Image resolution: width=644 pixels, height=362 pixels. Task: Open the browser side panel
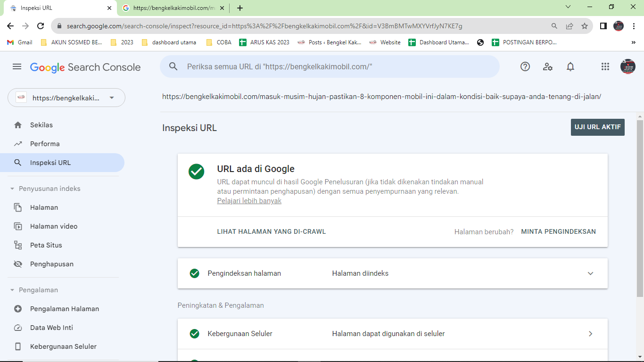click(603, 26)
